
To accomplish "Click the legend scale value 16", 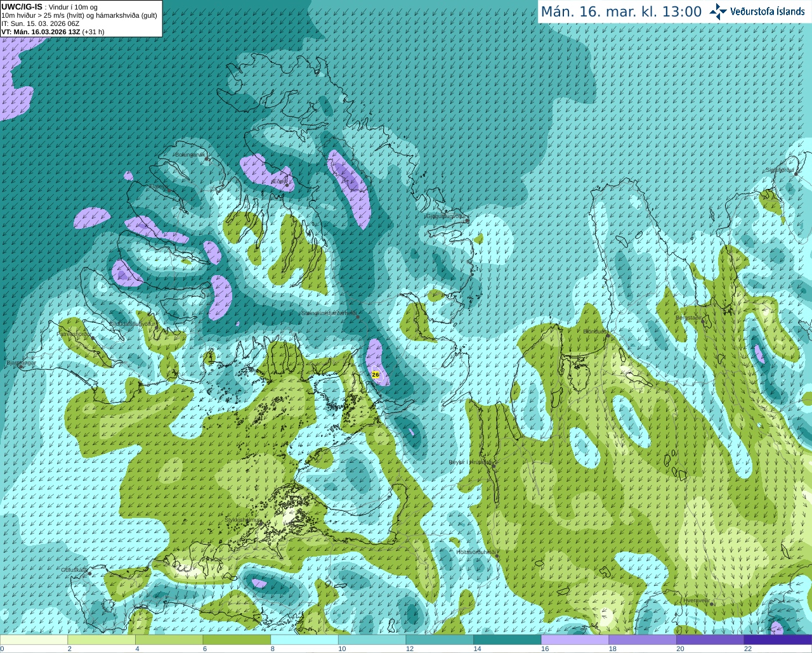I will [x=545, y=649].
